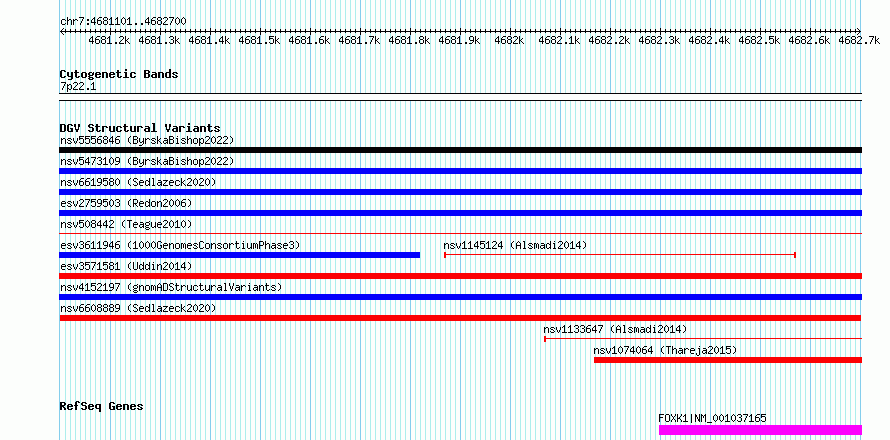Image resolution: width=890 pixels, height=440 pixels.
Task: Open the nsv1074064 (Thareja2015) red bar
Action: tap(728, 360)
